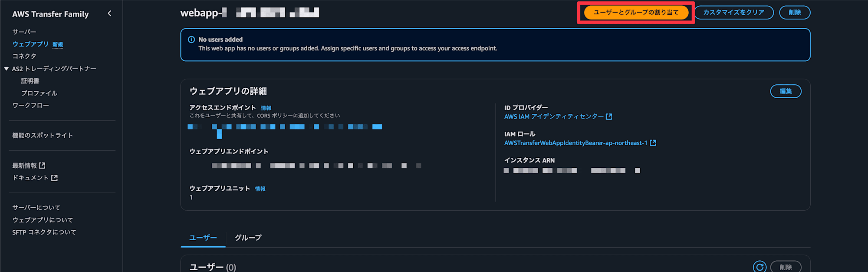Open 機能のスポットライト in sidebar

43,135
